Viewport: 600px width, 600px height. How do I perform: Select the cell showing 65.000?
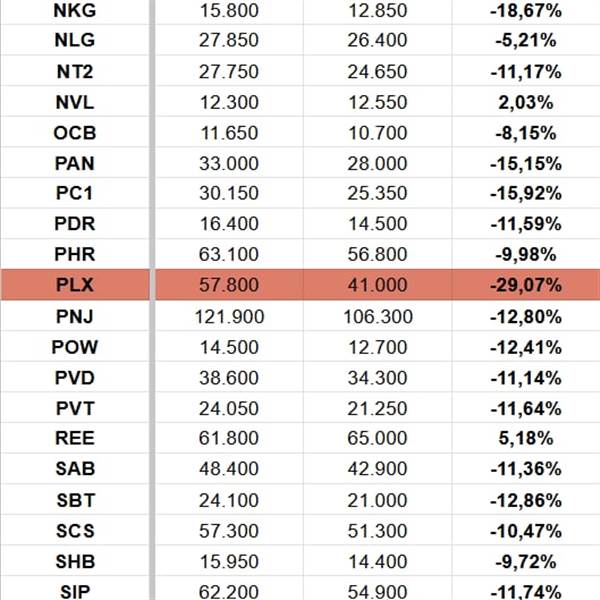[x=377, y=438]
